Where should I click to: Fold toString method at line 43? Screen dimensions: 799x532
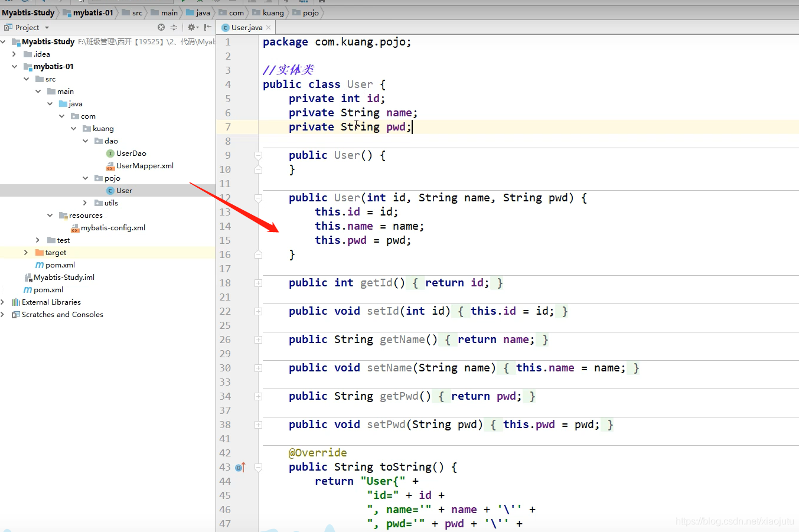pos(258,467)
